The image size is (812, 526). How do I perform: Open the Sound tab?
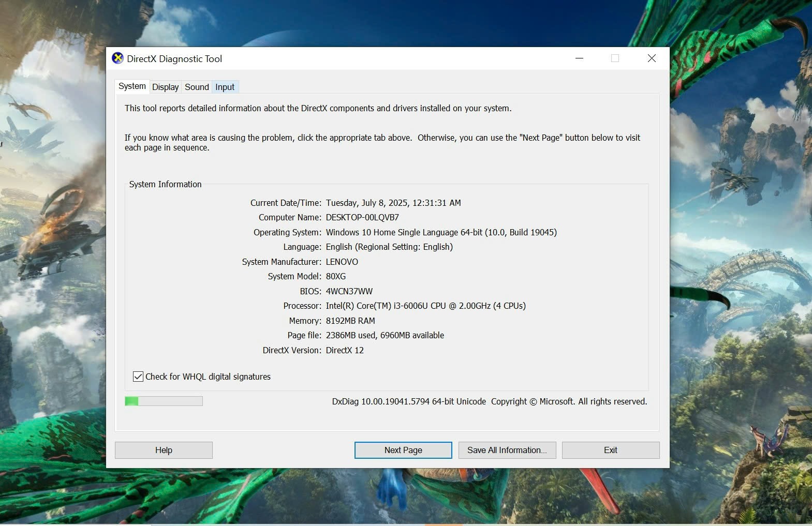[x=197, y=87]
